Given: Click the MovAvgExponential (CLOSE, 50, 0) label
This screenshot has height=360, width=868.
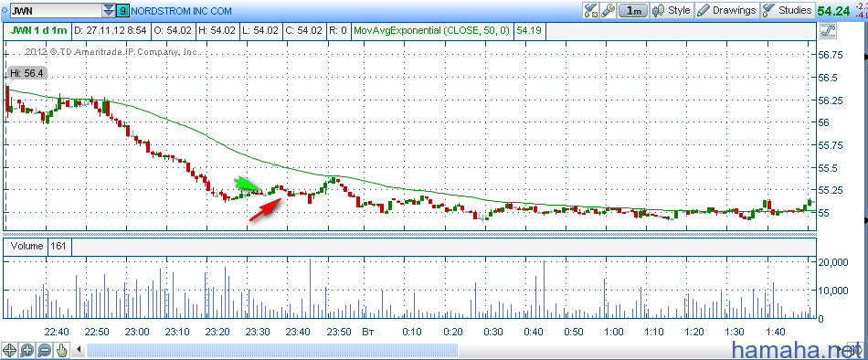Looking at the screenshot, I should click(432, 32).
